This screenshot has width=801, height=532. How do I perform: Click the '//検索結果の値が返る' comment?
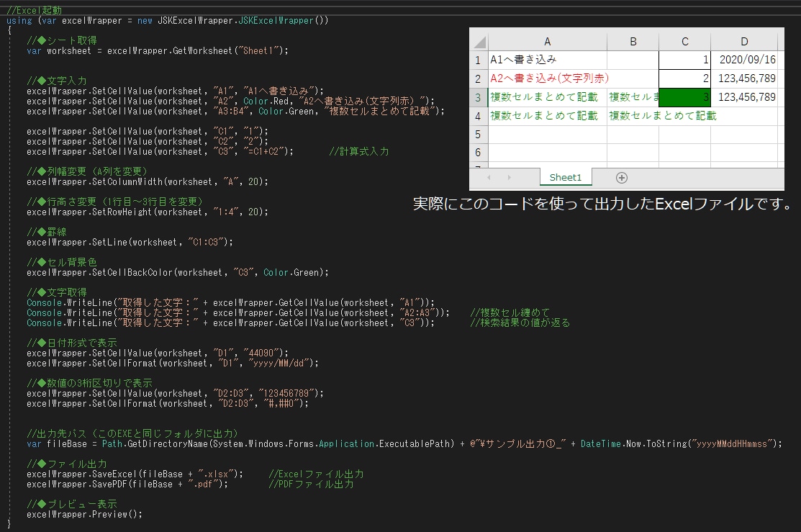tap(520, 323)
